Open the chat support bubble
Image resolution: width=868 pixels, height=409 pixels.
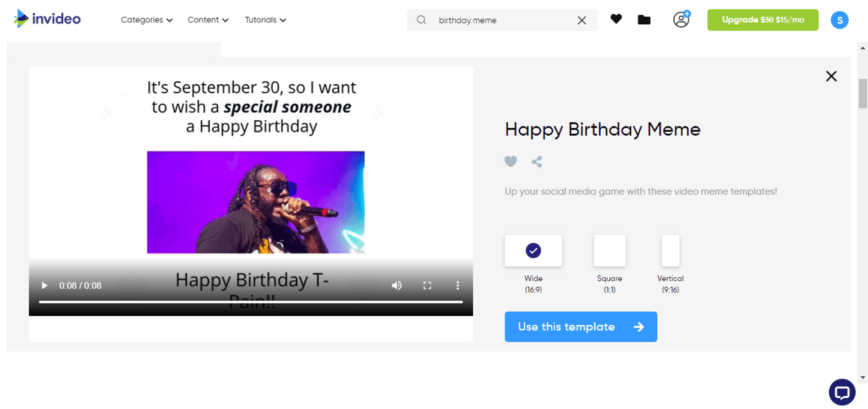click(x=842, y=392)
